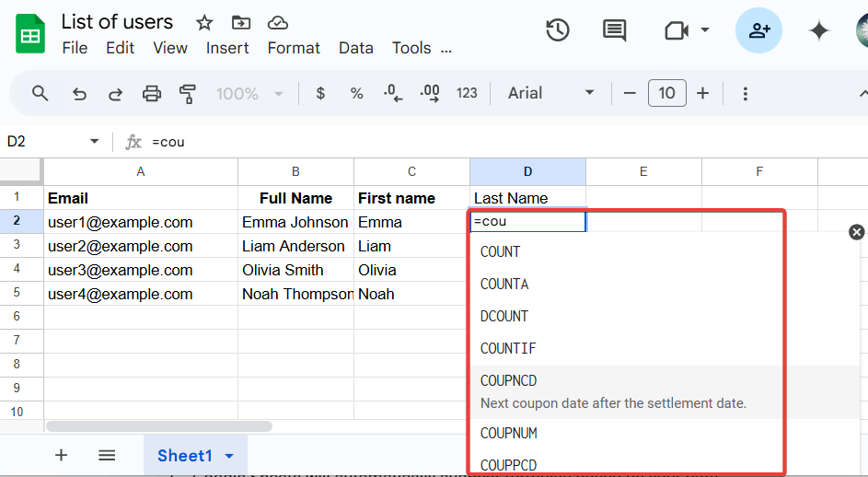Image resolution: width=868 pixels, height=477 pixels.
Task: Redo the last action
Action: point(115,94)
